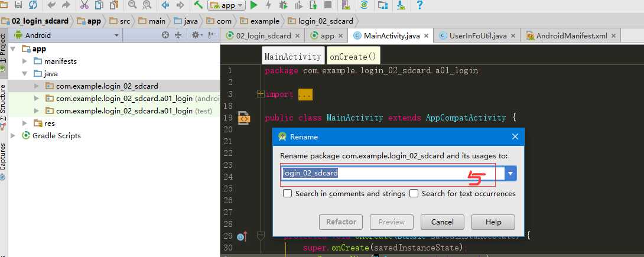Click the Help question mark icon
The height and width of the screenshot is (257, 644).
pos(419,5)
